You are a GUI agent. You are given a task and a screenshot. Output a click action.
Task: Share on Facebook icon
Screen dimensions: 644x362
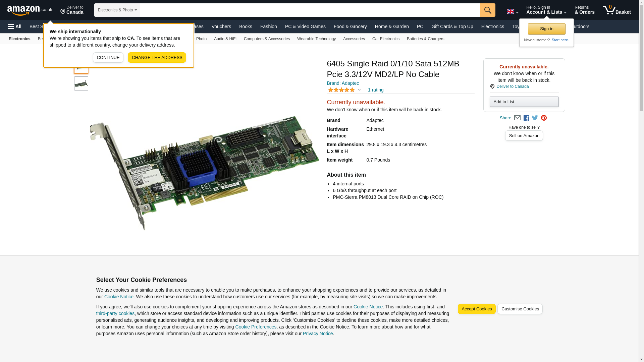pos(526,118)
